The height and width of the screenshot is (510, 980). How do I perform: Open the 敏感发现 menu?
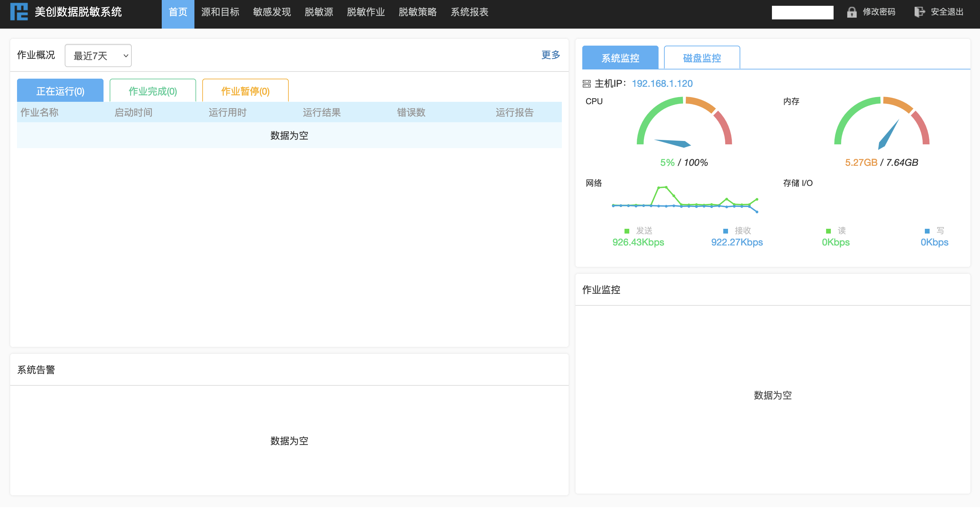[x=272, y=12]
